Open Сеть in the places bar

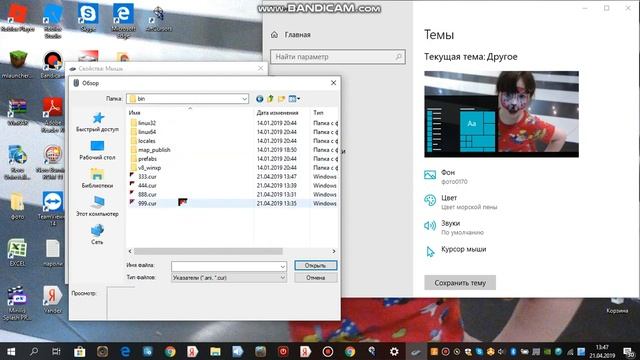click(x=98, y=235)
